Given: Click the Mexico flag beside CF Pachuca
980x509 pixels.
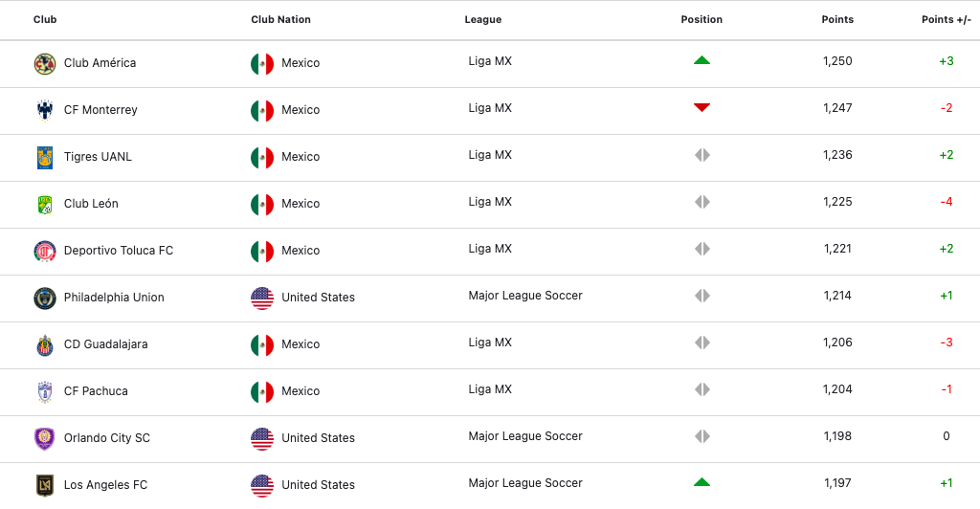Looking at the screenshot, I should coord(262,391).
